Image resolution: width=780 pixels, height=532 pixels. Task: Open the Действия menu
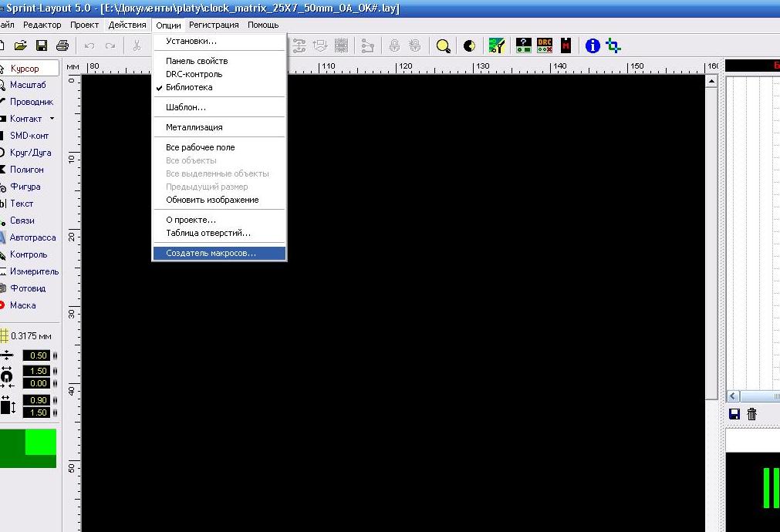[x=127, y=25]
